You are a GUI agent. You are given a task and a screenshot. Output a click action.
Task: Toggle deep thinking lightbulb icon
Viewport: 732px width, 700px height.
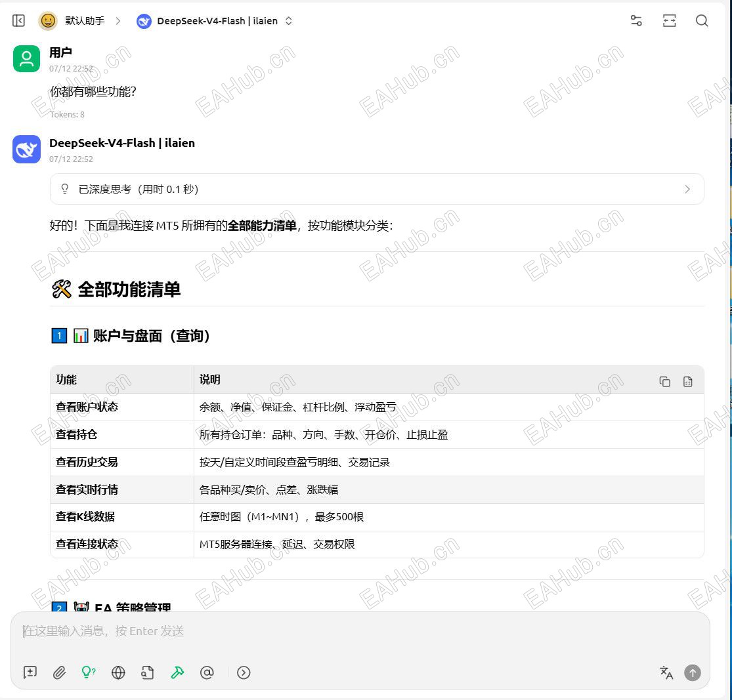pos(88,672)
